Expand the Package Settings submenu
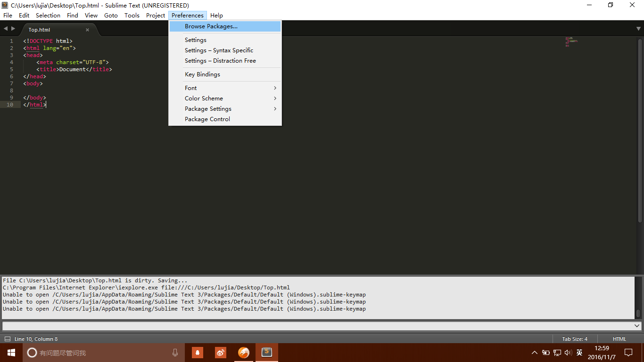 tap(225, 109)
